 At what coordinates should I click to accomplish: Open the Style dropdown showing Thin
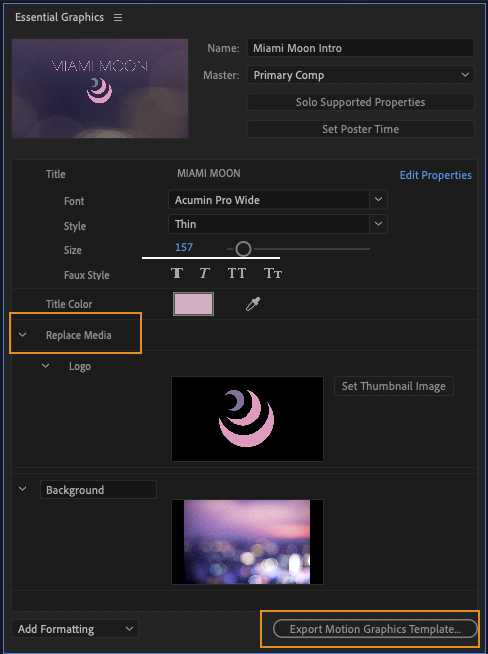(278, 224)
